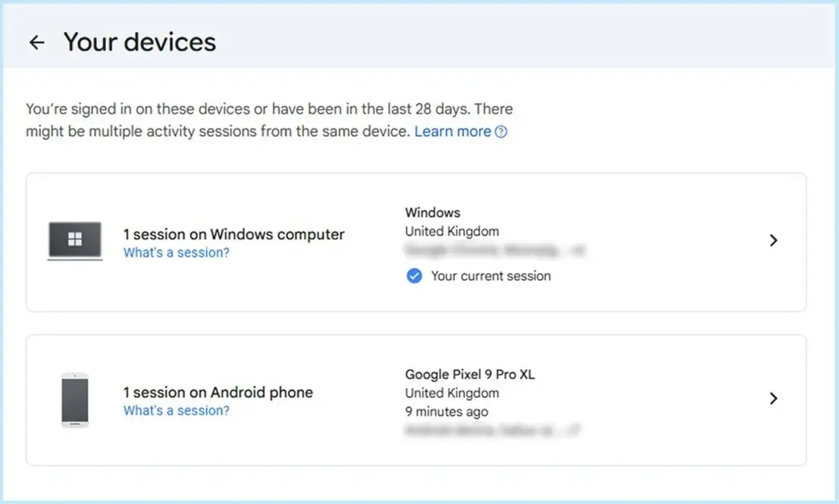Click the back arrow beside Your devices
This screenshot has height=504, width=839.
[36, 42]
